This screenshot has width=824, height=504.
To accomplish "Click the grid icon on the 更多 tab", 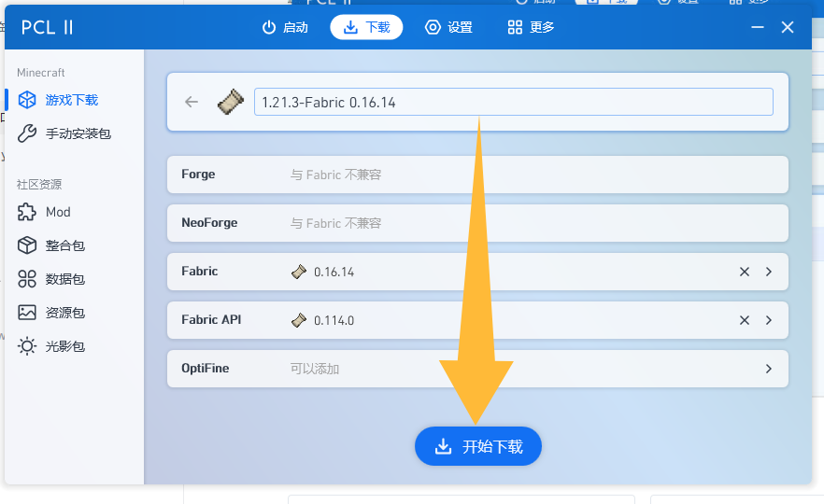I will click(x=515, y=27).
